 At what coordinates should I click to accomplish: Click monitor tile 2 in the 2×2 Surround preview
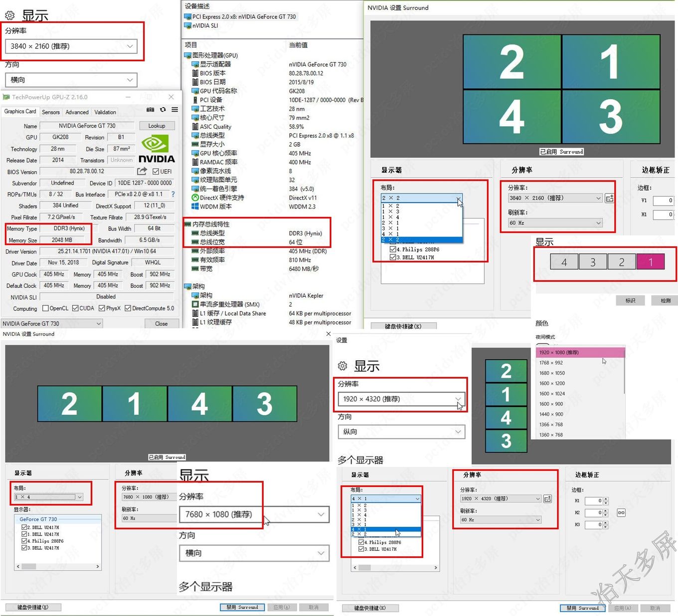[512, 62]
